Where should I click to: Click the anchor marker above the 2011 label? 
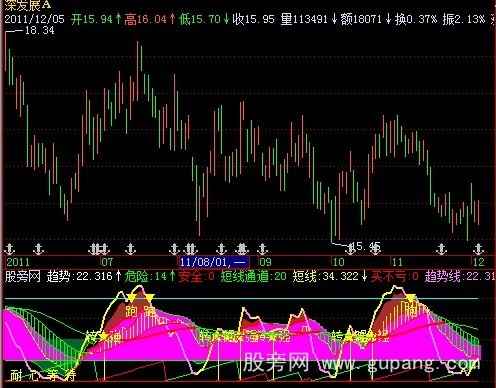coord(10,249)
